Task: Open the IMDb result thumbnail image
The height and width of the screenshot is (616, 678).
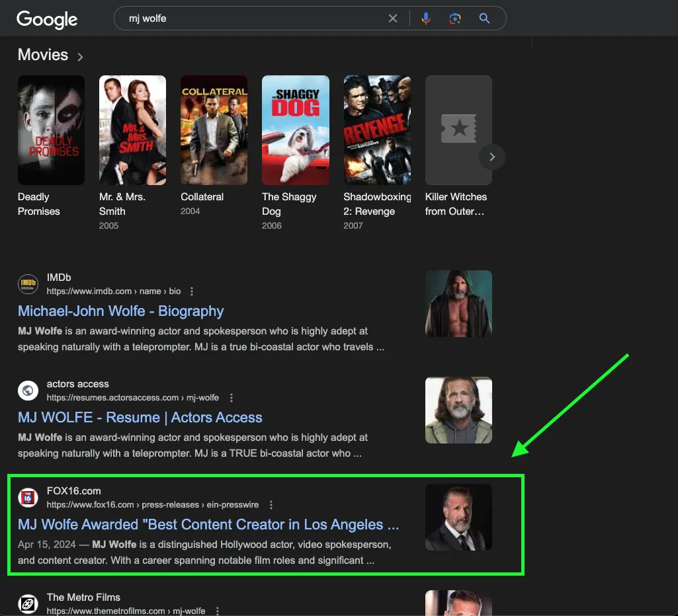Action: 458,303
